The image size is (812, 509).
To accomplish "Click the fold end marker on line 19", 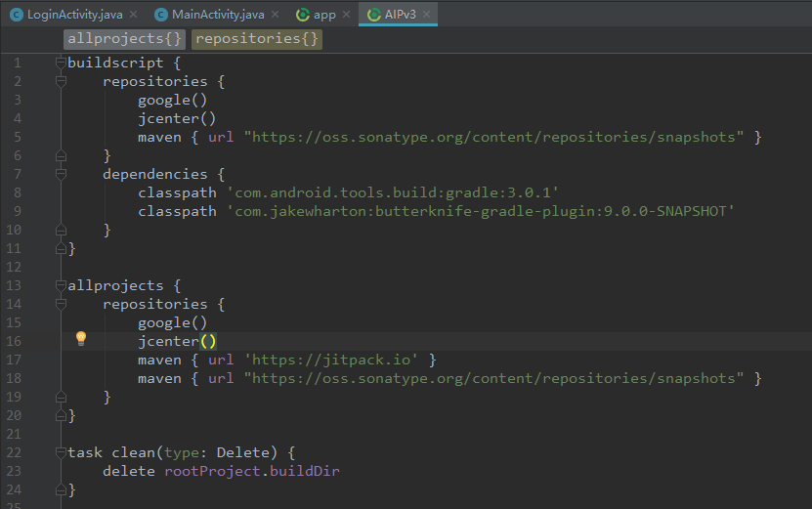I will (61, 398).
